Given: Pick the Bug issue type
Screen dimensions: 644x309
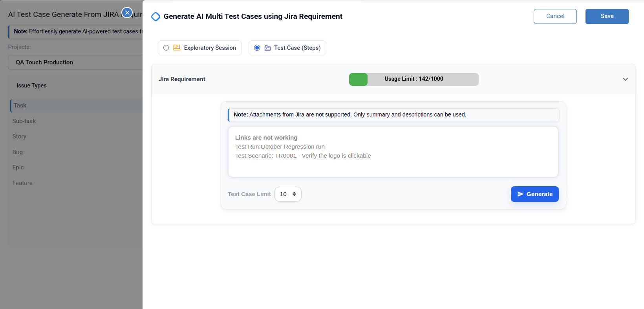Looking at the screenshot, I should pyautogui.click(x=18, y=152).
